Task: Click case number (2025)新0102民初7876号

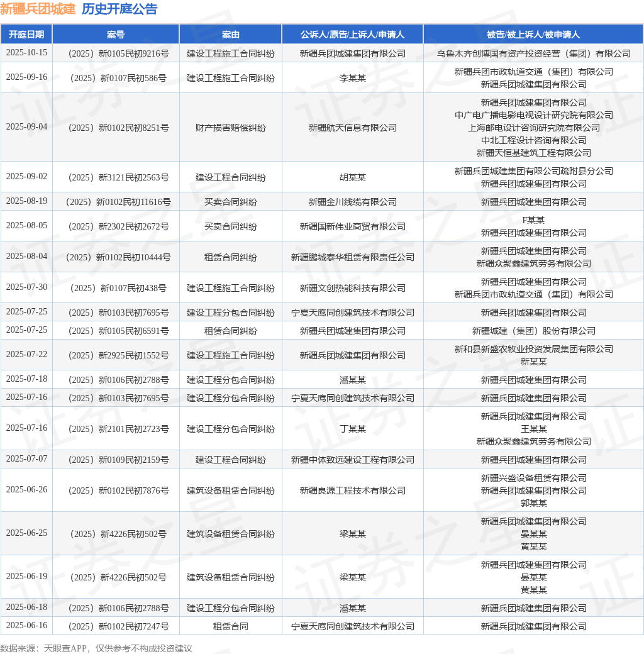Action: pos(118,491)
